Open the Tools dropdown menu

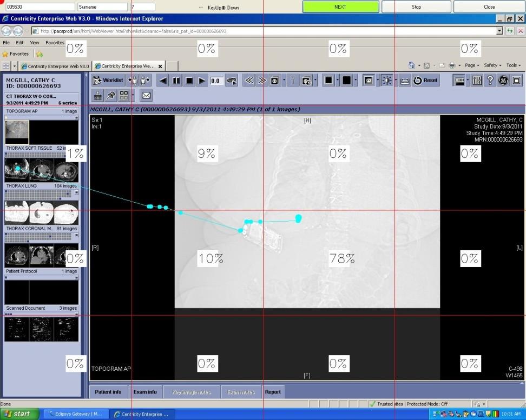513,65
